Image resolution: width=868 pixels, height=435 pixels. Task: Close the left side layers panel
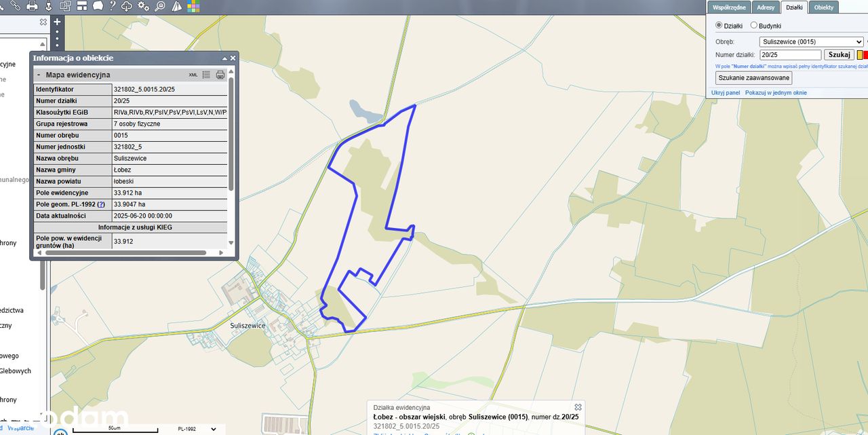43,22
